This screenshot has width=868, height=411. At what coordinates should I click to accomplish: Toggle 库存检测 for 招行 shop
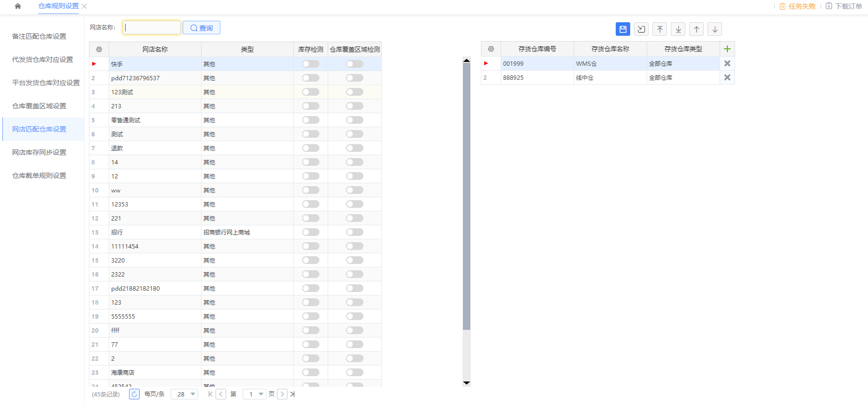click(x=311, y=232)
